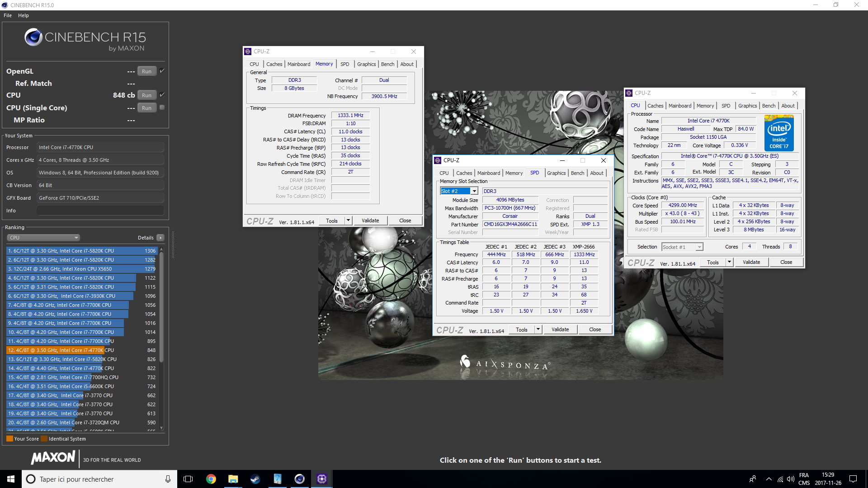Image resolution: width=868 pixels, height=488 pixels.
Task: Click the CPU-Z taskbar icon
Action: click(321, 479)
